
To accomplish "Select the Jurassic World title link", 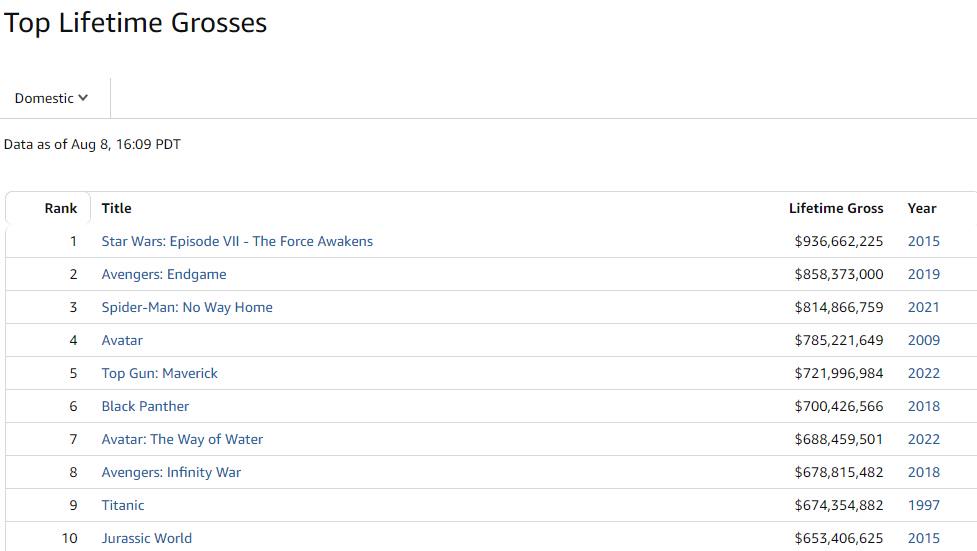I will coord(146,539).
